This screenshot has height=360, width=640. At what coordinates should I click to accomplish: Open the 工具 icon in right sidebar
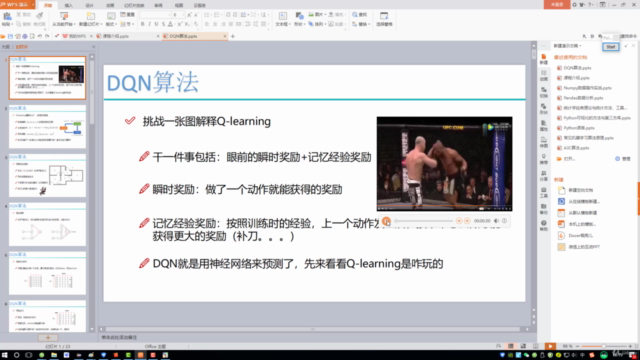(x=544, y=193)
